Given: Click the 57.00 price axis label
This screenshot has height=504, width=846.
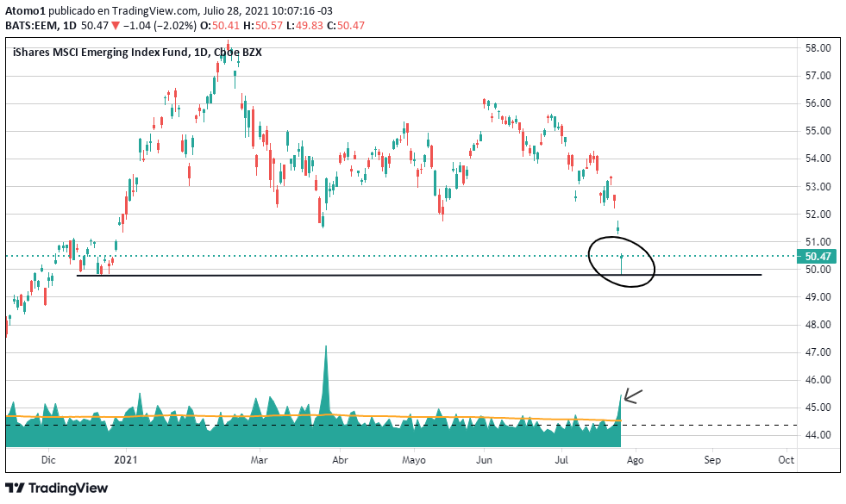Looking at the screenshot, I should coord(818,76).
